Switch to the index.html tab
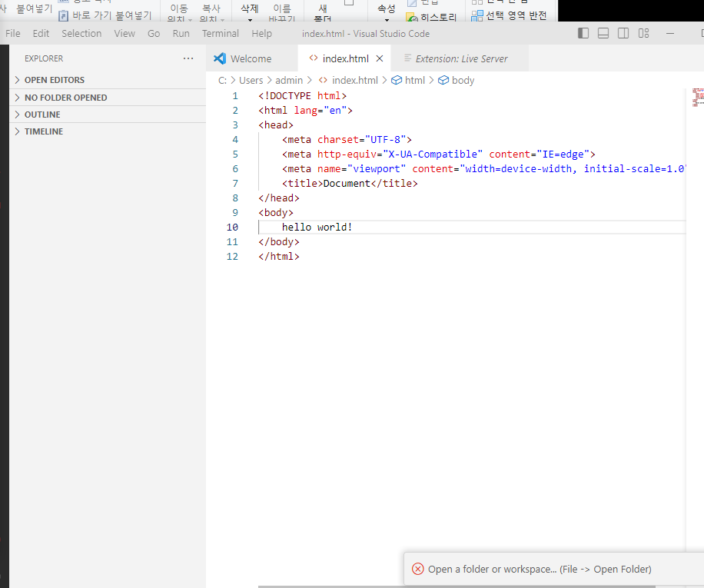This screenshot has height=588, width=704. coord(345,58)
